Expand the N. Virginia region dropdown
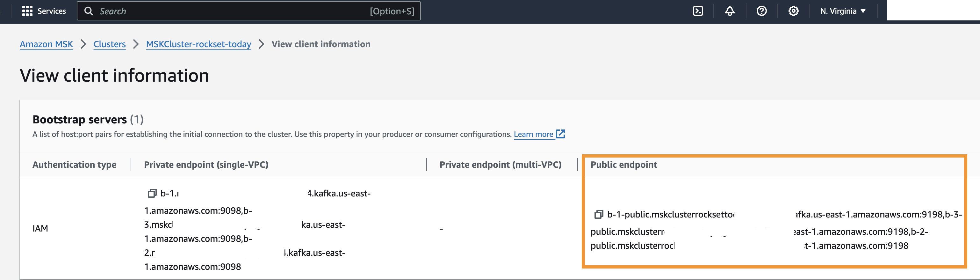The height and width of the screenshot is (280, 980). (x=843, y=11)
